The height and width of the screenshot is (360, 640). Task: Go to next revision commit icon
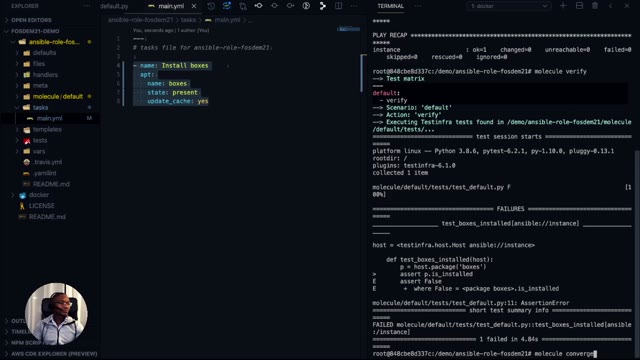[x=290, y=6]
